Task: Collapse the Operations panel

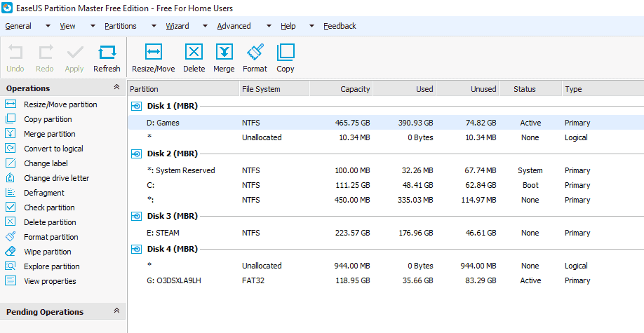Action: click(x=116, y=87)
